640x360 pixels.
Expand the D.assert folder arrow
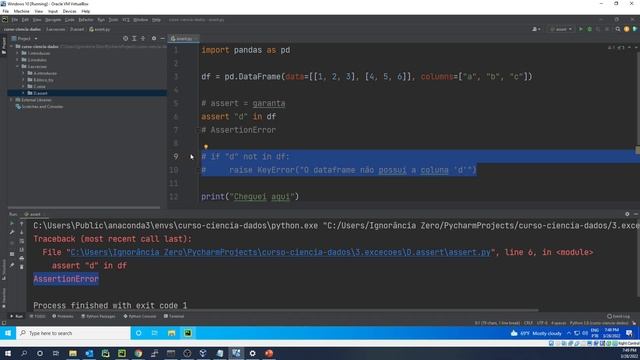(24, 93)
